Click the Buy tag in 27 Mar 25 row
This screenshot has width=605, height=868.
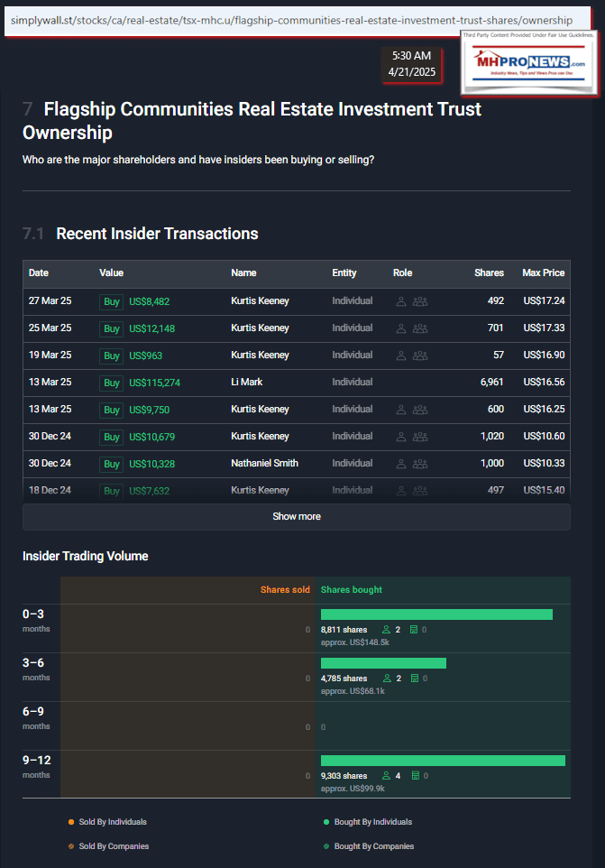coord(111,301)
